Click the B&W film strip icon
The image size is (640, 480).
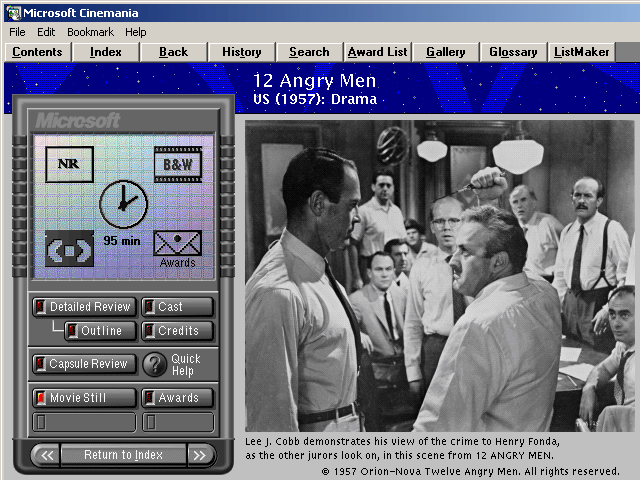[178, 164]
